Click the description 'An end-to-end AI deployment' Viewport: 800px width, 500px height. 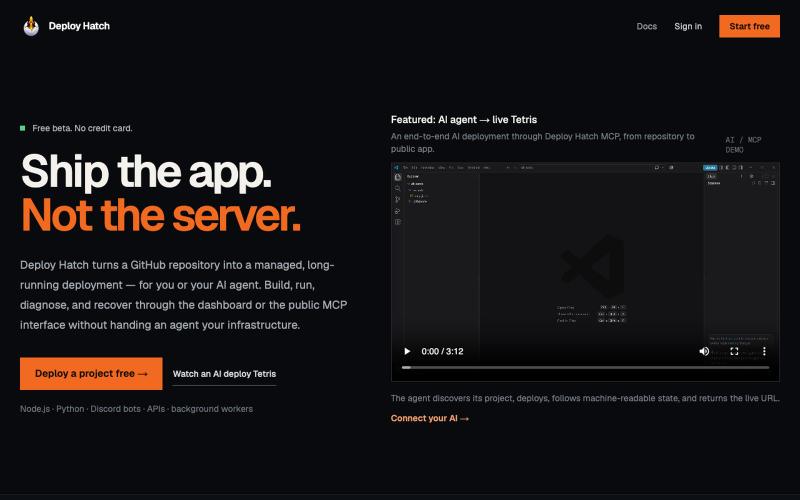pyautogui.click(x=542, y=143)
